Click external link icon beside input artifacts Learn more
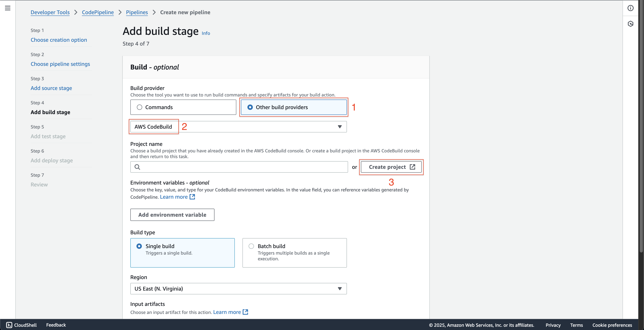Screen dimensions: 644x330 (246, 312)
